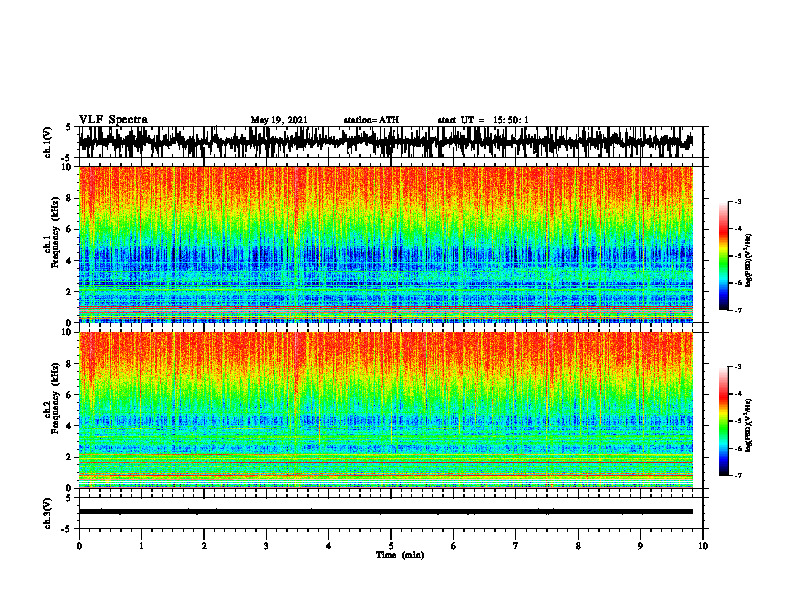Image resolution: width=792 pixels, height=612 pixels.
Task: Click the "-7" label on ch.1 color bar
Action: pos(738,310)
